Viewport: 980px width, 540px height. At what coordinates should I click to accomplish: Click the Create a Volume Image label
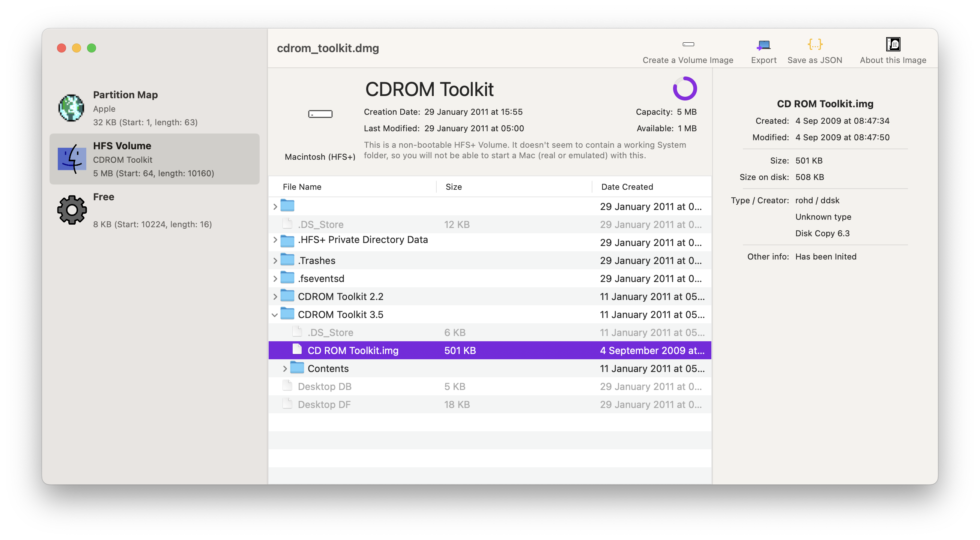tap(688, 60)
